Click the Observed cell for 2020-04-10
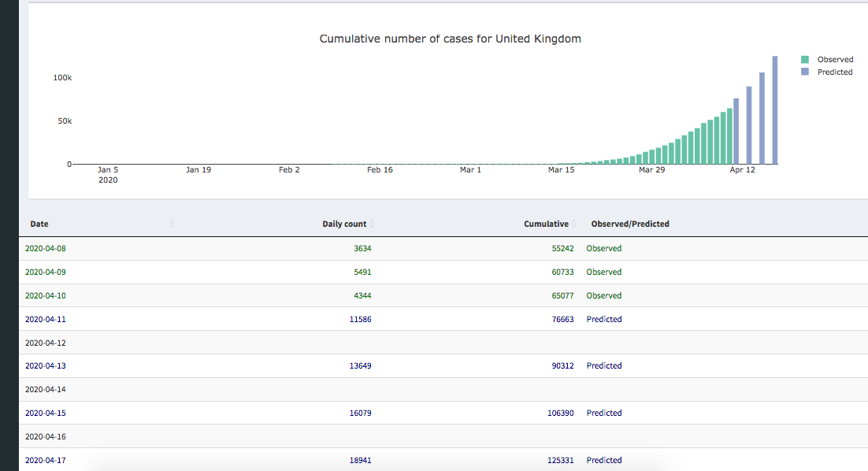This screenshot has width=868, height=471. click(604, 295)
